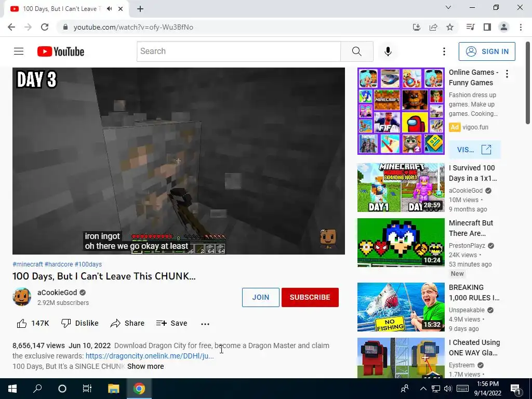The height and width of the screenshot is (399, 532).
Task: Click the JOIN channel button
Action: (x=261, y=297)
